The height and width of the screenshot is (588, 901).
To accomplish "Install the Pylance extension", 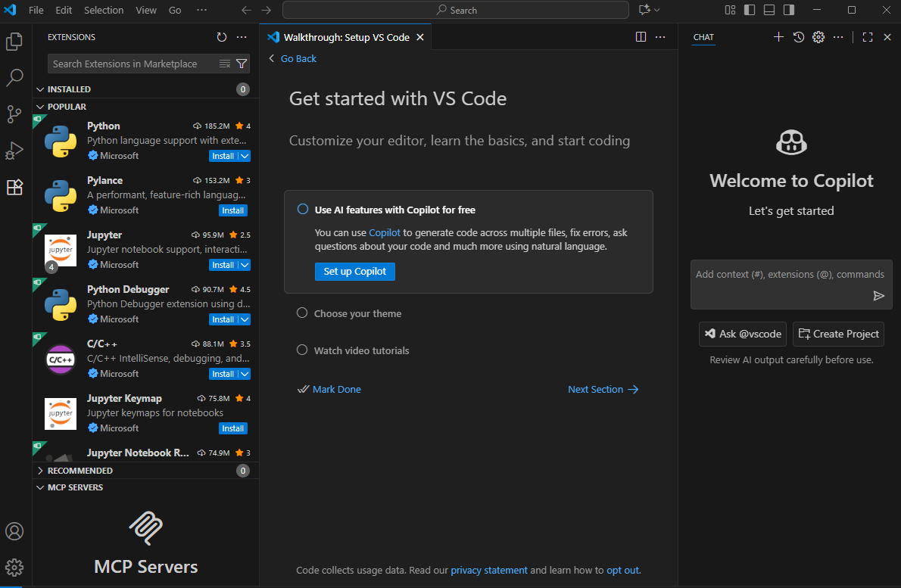I will point(233,210).
